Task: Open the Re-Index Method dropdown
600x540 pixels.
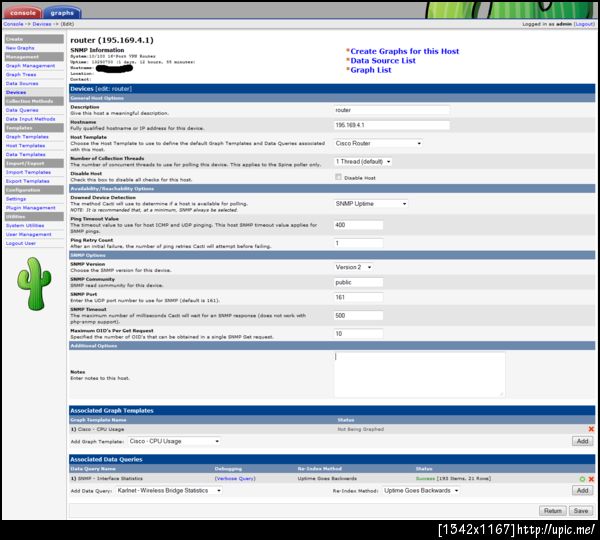Action: point(421,490)
